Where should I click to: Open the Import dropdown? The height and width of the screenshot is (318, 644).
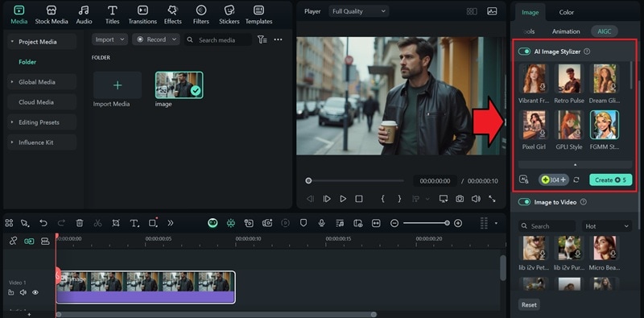(x=109, y=39)
